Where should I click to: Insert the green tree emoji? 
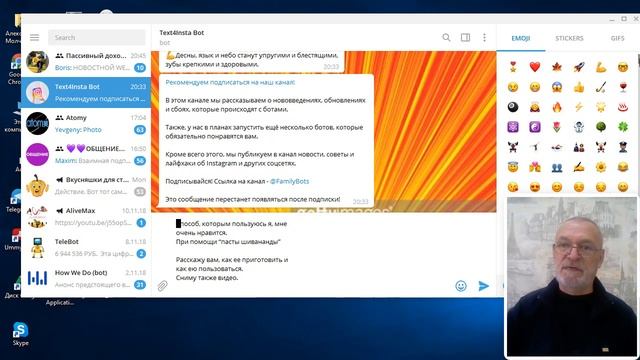point(601,127)
